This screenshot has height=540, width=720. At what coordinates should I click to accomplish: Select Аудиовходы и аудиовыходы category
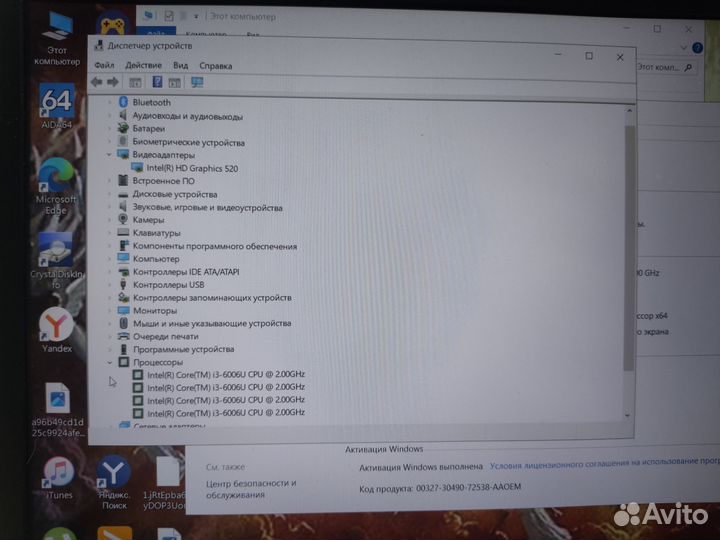(187, 117)
